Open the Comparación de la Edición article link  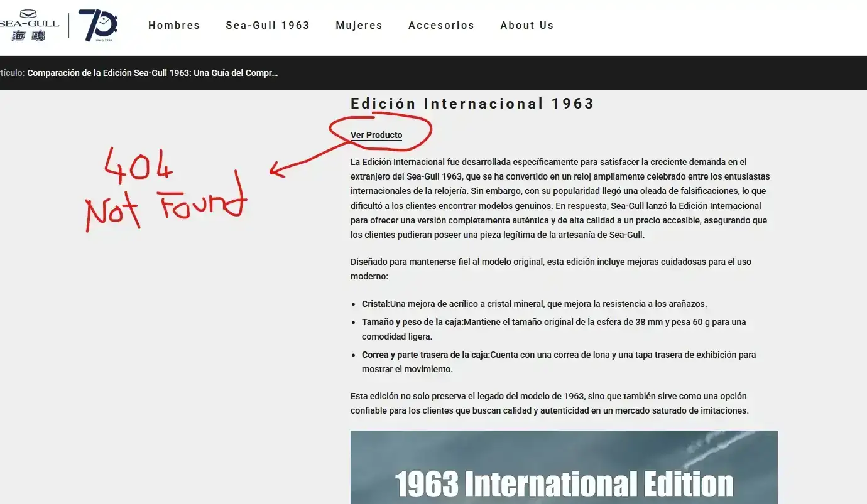point(152,73)
